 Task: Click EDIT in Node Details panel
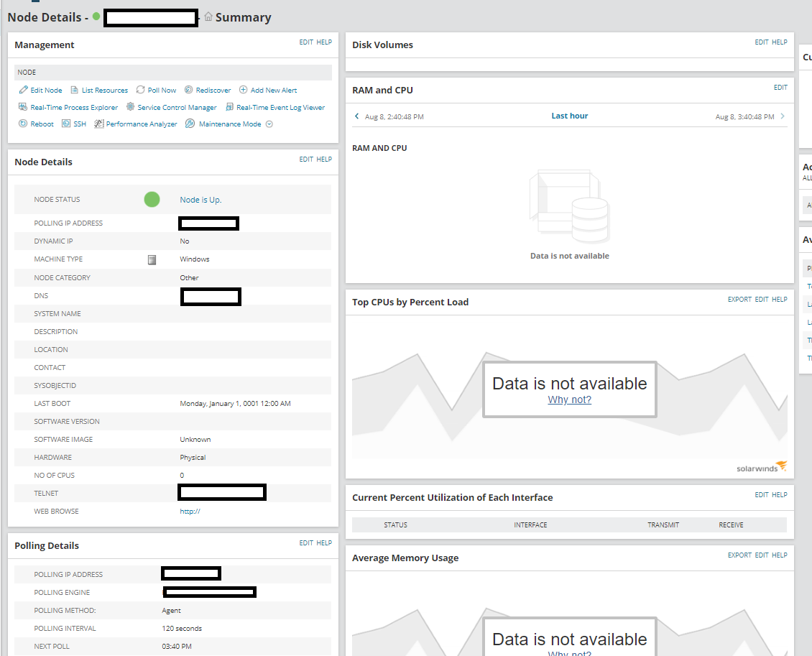306,159
